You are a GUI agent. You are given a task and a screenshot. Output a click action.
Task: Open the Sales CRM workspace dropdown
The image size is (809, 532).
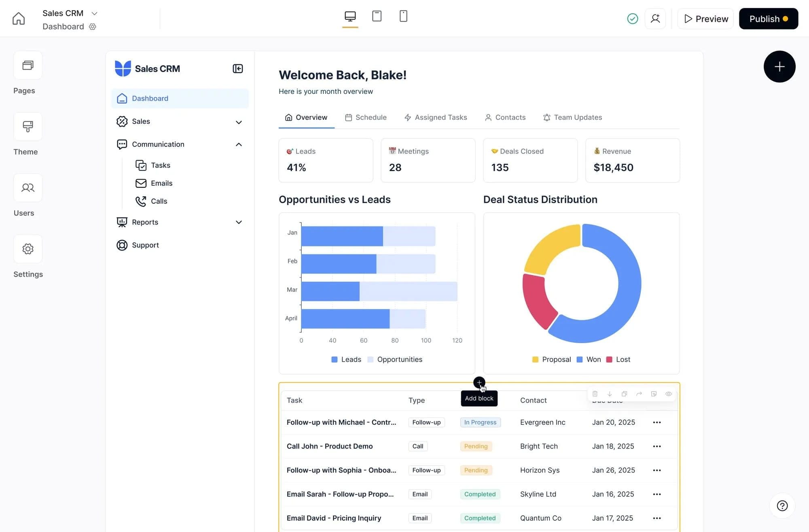click(x=95, y=13)
